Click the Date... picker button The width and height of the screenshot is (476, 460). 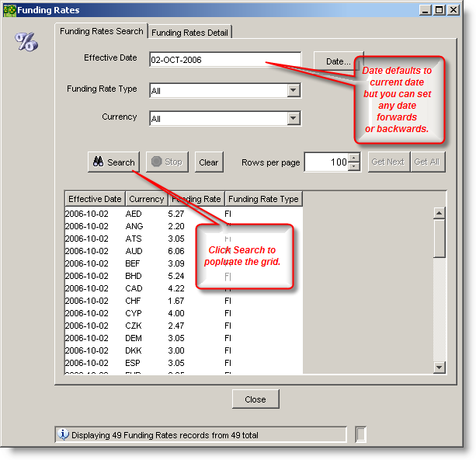click(x=337, y=61)
